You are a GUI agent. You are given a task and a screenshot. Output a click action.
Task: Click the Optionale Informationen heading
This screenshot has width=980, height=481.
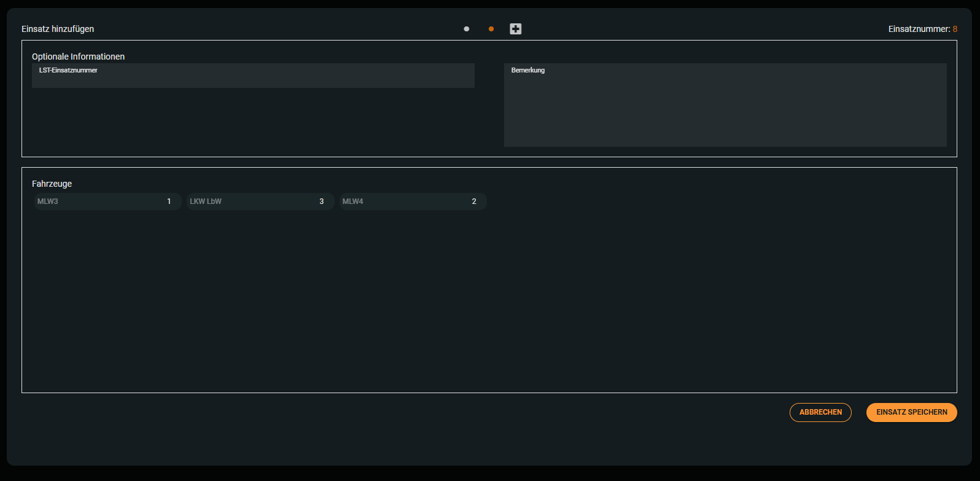click(x=78, y=57)
